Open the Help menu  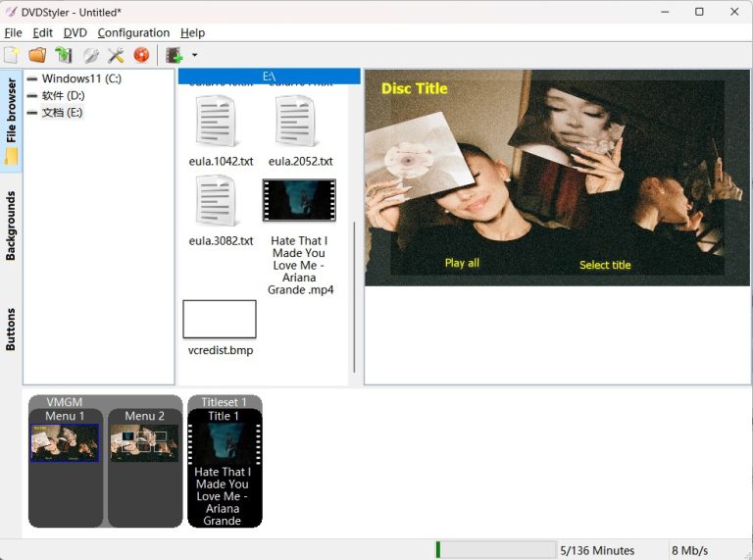coord(192,32)
